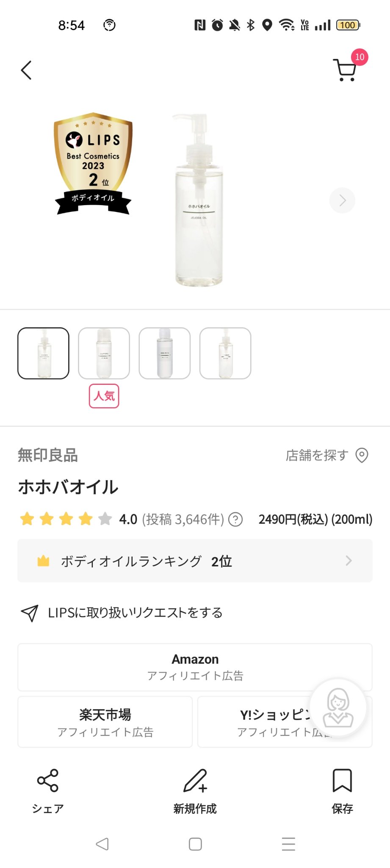Show next product image

click(x=342, y=200)
